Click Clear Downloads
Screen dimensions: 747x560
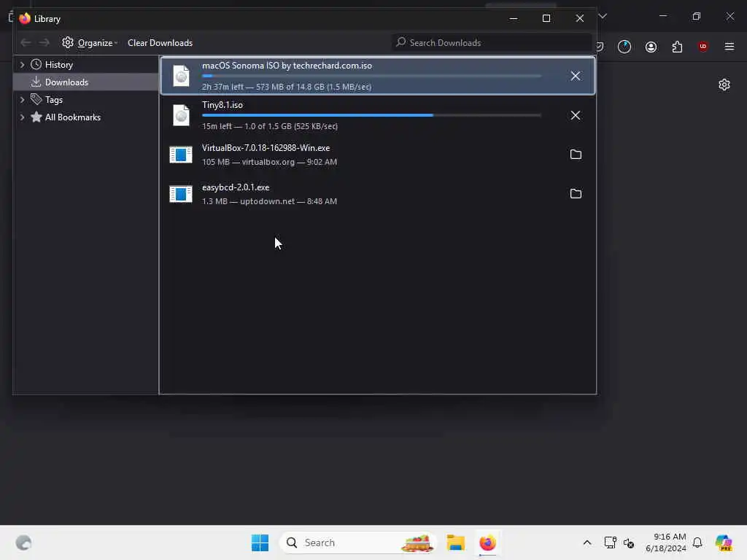point(160,43)
